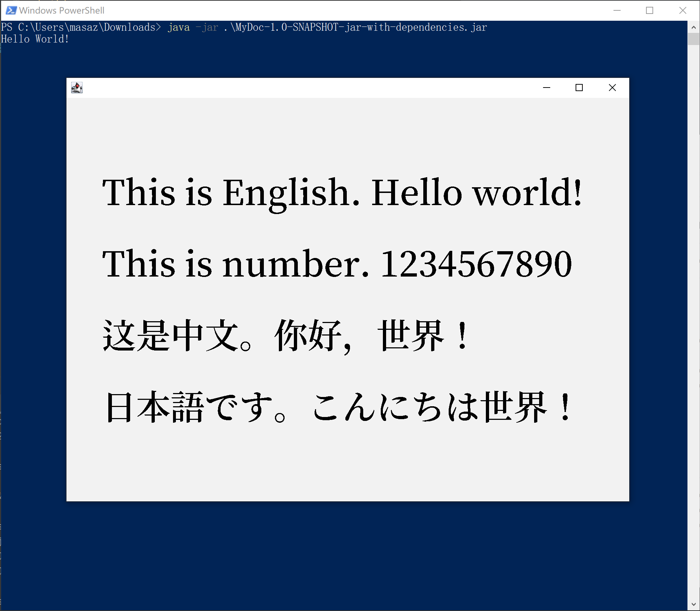Click the PowerShell icon in title bar
The height and width of the screenshot is (611, 700).
click(11, 10)
